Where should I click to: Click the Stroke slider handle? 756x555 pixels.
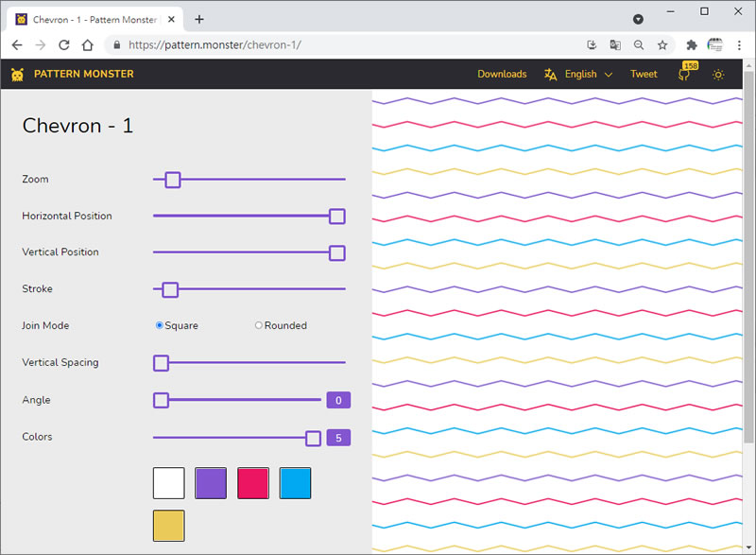tap(170, 289)
